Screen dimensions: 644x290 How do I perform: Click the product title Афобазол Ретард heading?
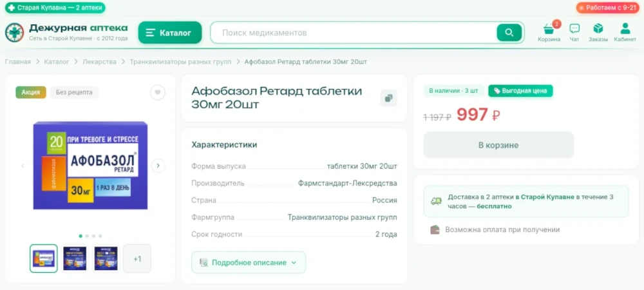point(277,98)
